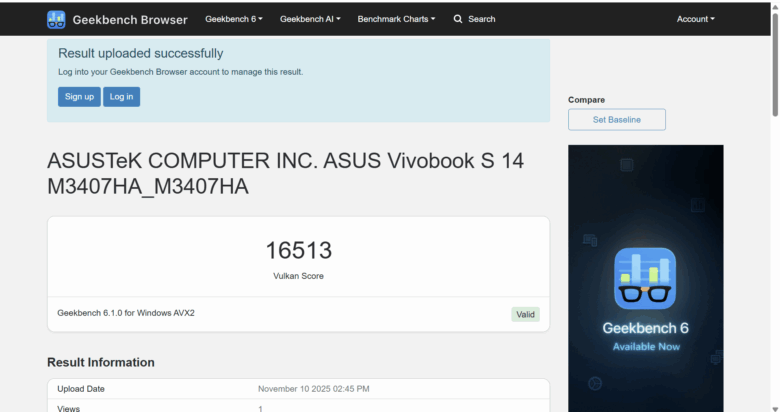Click the Vulkan Score label
Image resolution: width=780 pixels, height=412 pixels.
click(298, 276)
